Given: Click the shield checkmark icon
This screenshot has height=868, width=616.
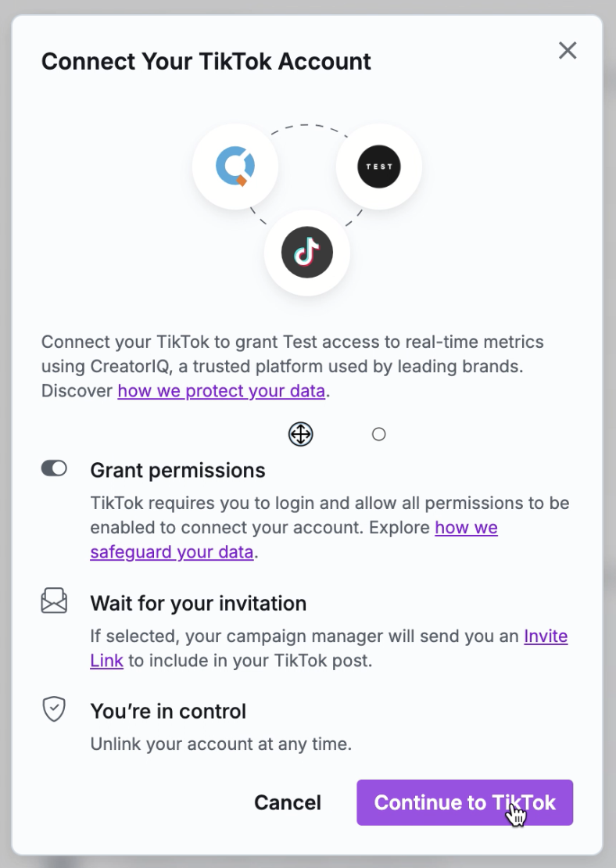Looking at the screenshot, I should tap(54, 709).
